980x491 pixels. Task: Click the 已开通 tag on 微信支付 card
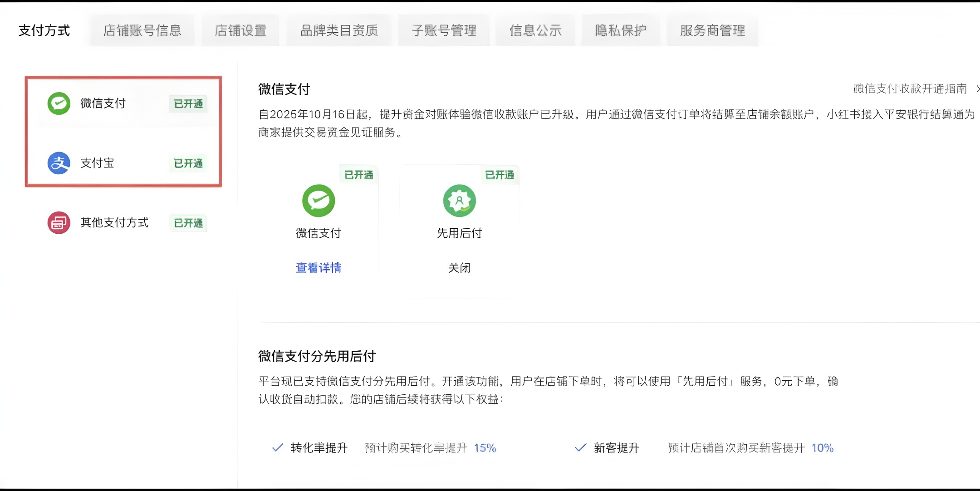coord(359,175)
